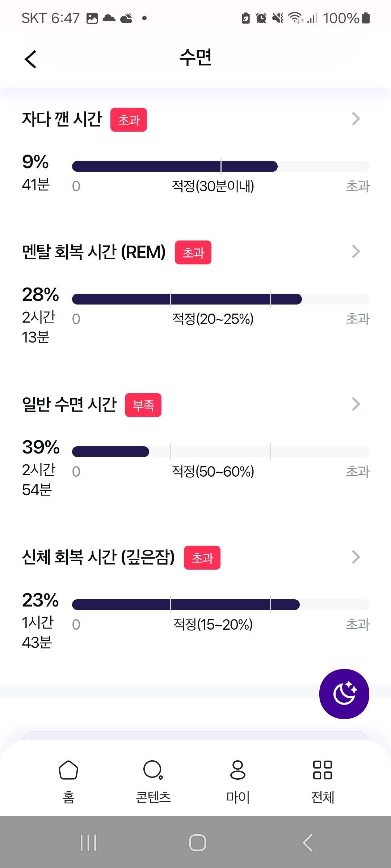391x868 pixels.
Task: Select the 홈 tab label
Action: 68,797
